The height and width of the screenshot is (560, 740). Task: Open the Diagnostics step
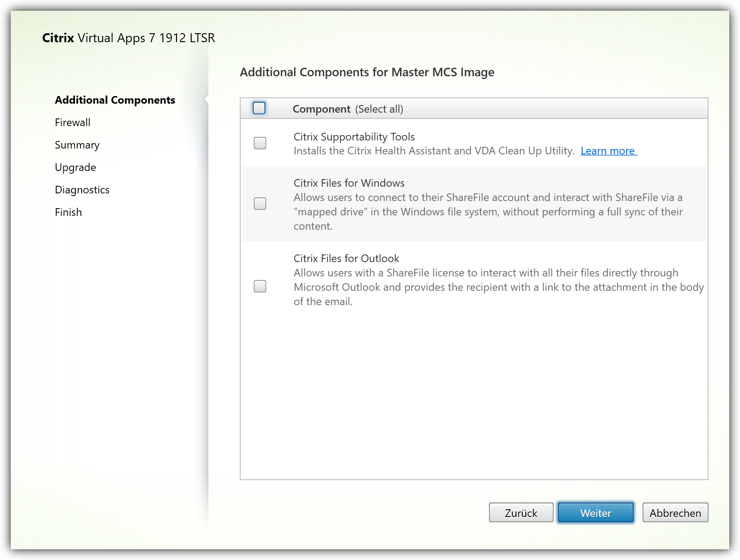[82, 190]
